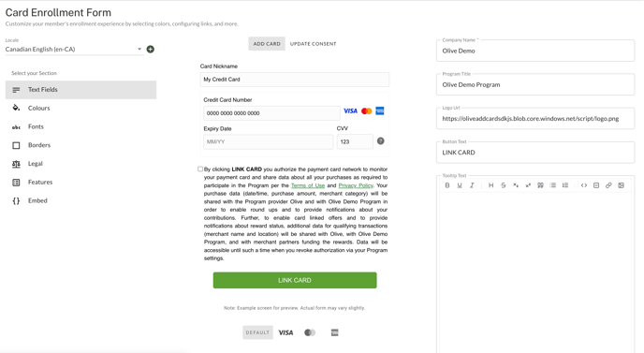Insert a bulleted list in the tooltip editor
This screenshot has width=644, height=353.
553,185
